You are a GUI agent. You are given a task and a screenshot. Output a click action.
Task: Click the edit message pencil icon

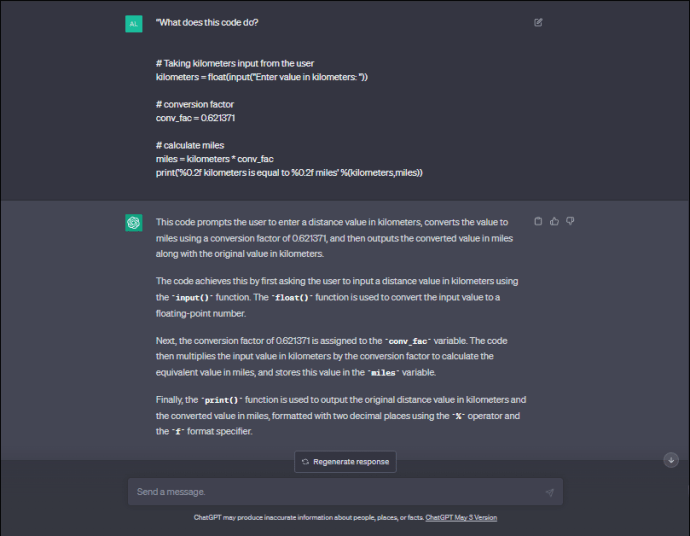click(538, 22)
